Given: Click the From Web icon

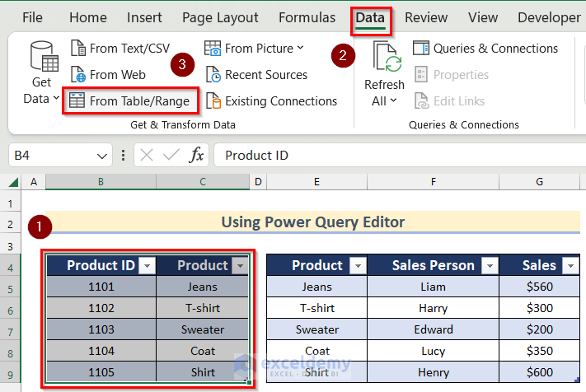Looking at the screenshot, I should (x=78, y=75).
